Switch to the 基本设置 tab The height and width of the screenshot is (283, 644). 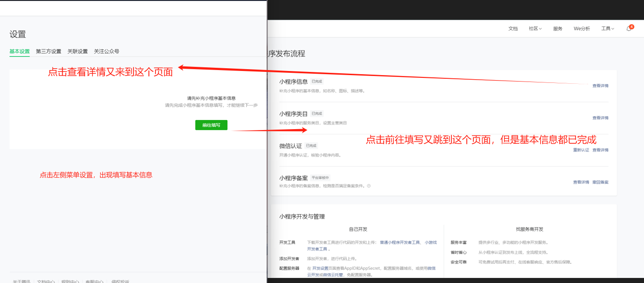pyautogui.click(x=20, y=51)
